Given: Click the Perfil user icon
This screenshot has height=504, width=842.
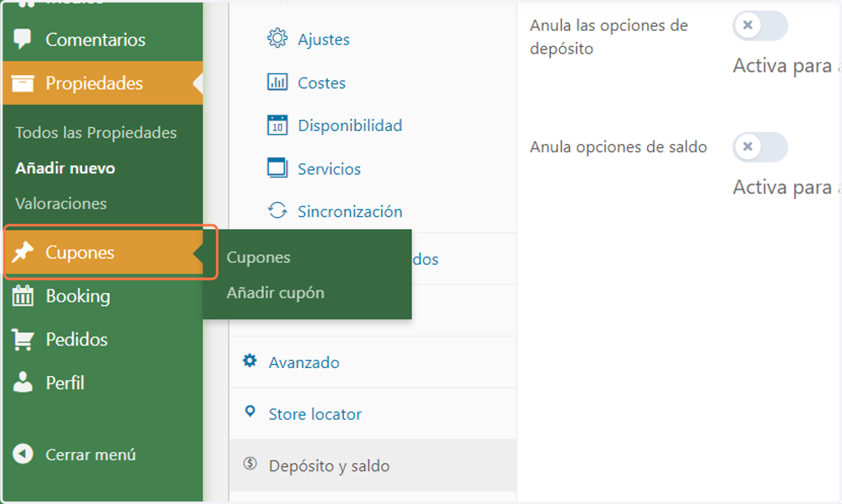Looking at the screenshot, I should click(x=23, y=383).
